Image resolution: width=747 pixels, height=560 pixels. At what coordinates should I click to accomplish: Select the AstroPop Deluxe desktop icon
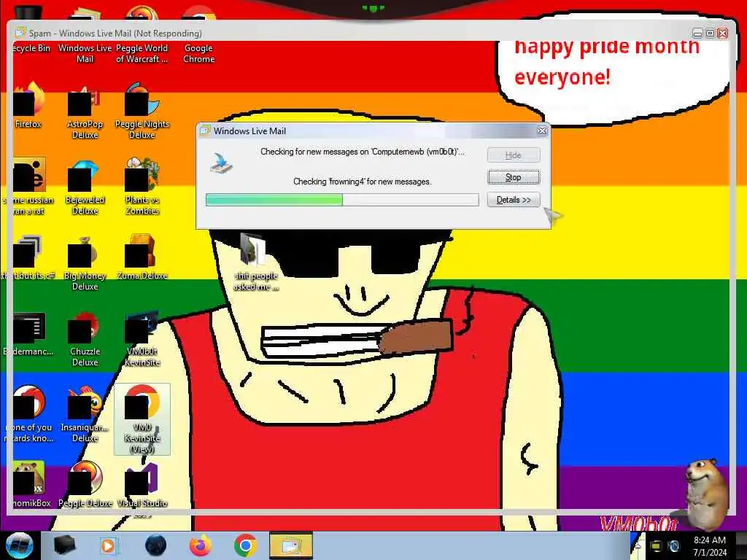tap(85, 111)
